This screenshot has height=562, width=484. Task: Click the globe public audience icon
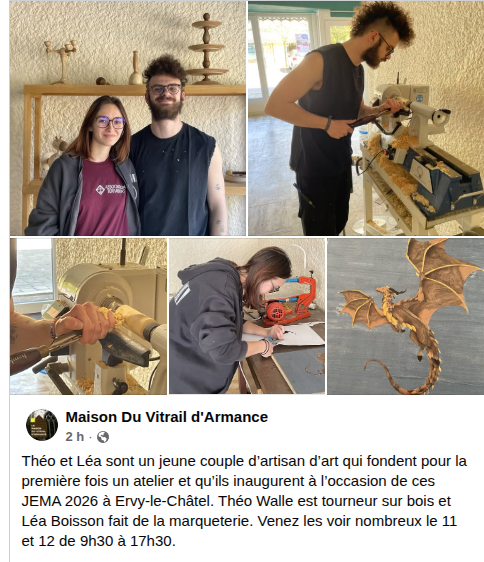point(103,437)
